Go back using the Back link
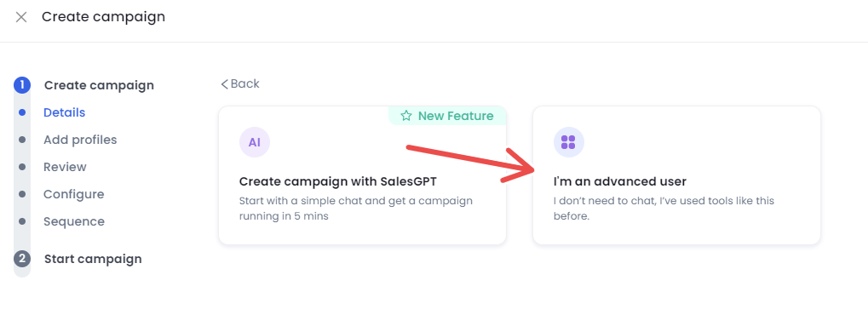This screenshot has height=309, width=868. pos(240,83)
